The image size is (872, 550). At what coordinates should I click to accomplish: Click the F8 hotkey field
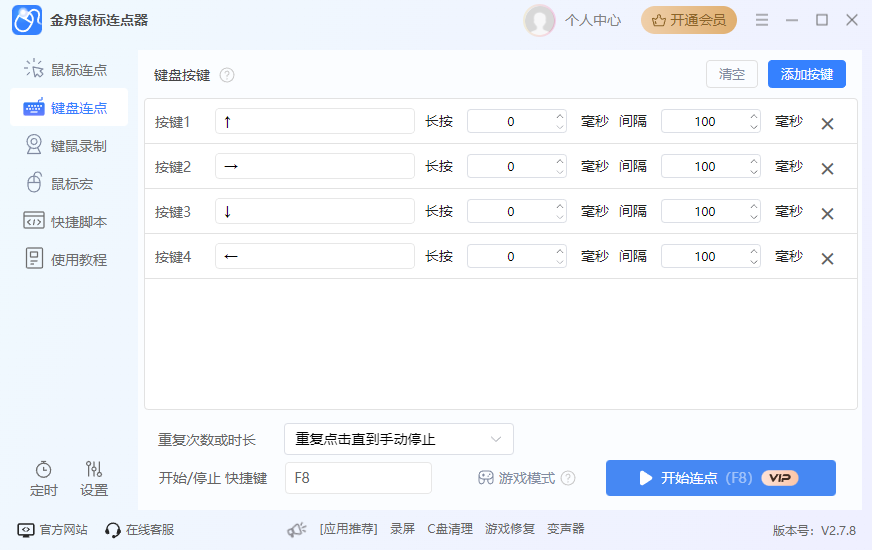point(358,478)
